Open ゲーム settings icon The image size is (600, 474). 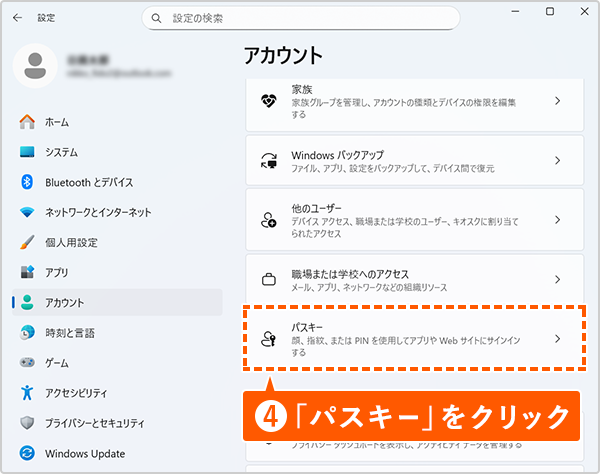pyautogui.click(x=28, y=362)
